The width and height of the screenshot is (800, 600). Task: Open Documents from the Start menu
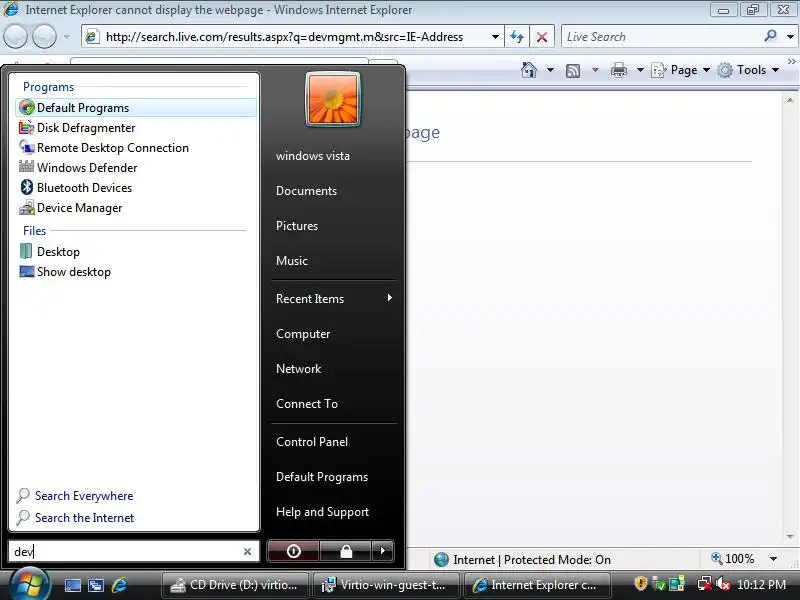point(306,190)
